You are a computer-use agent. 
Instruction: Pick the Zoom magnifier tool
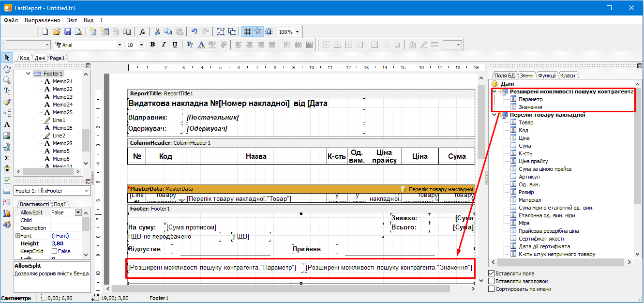point(7,80)
